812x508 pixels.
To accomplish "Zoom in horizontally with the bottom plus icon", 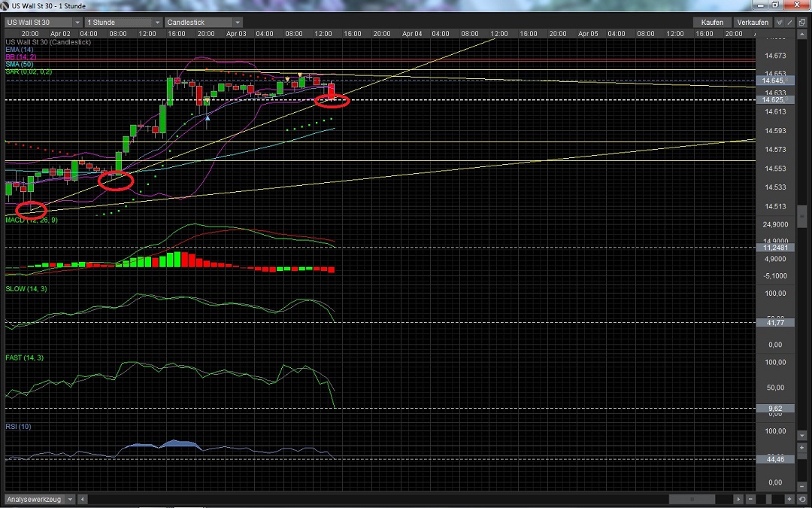I will [x=789, y=499].
